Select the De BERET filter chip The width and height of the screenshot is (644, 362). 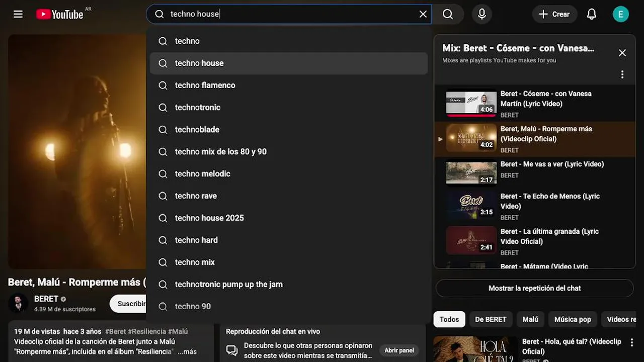click(491, 319)
